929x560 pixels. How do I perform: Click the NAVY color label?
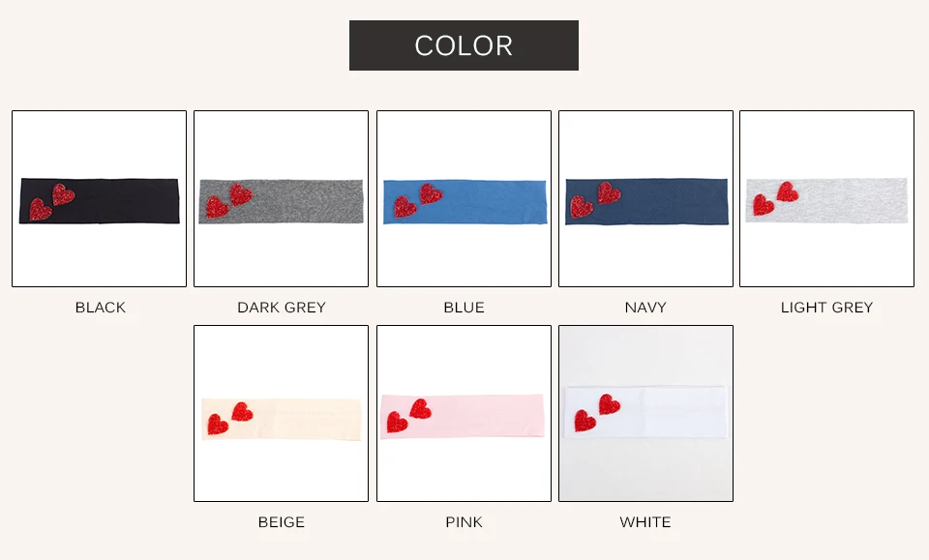pyautogui.click(x=645, y=308)
